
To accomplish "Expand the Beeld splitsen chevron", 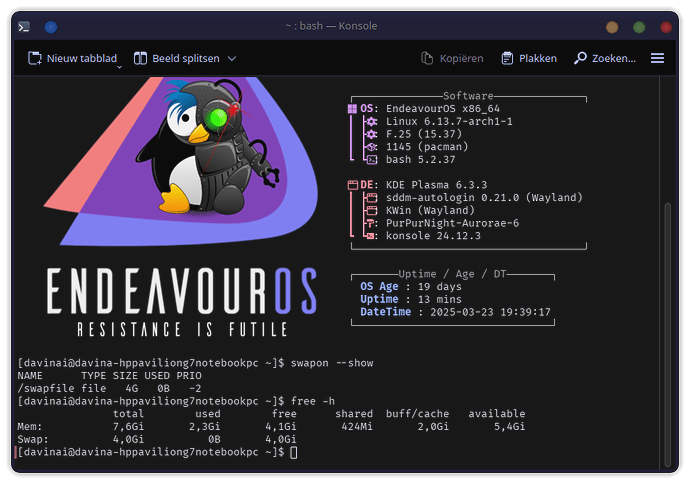I will (x=232, y=59).
